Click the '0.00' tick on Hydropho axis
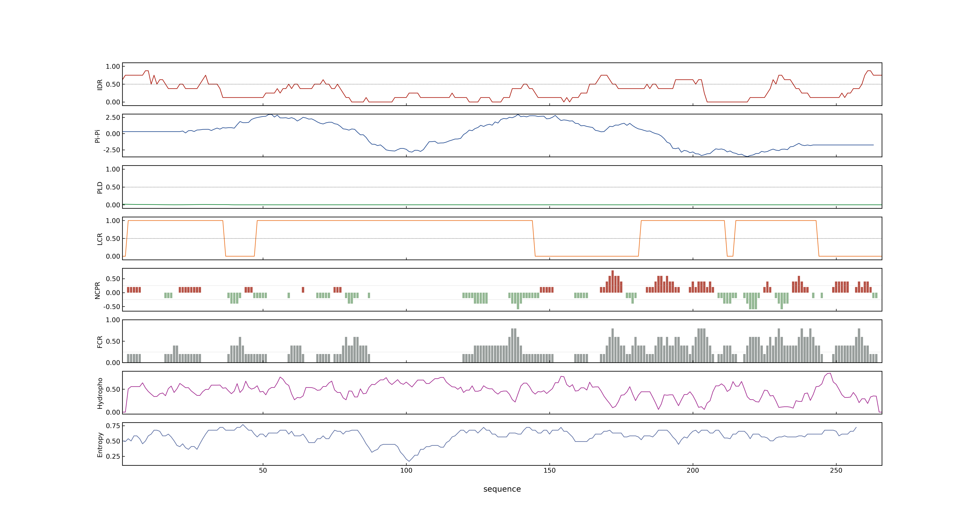 click(113, 412)
